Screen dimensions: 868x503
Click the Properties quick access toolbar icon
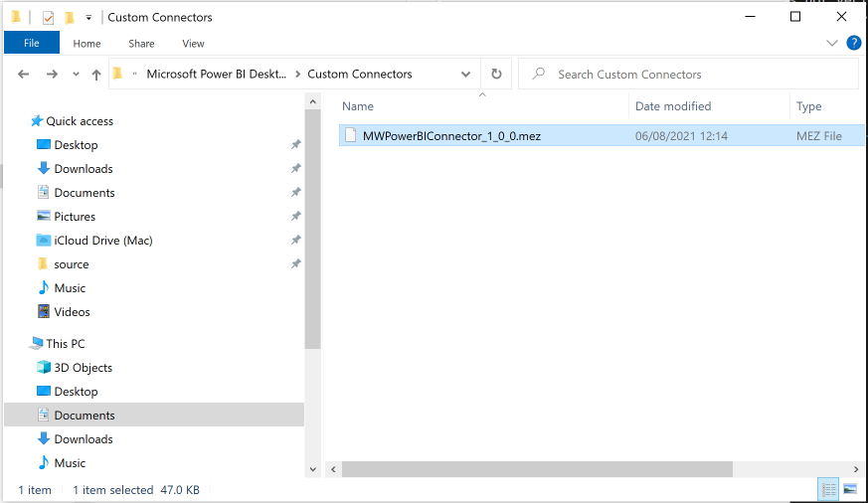coord(48,18)
